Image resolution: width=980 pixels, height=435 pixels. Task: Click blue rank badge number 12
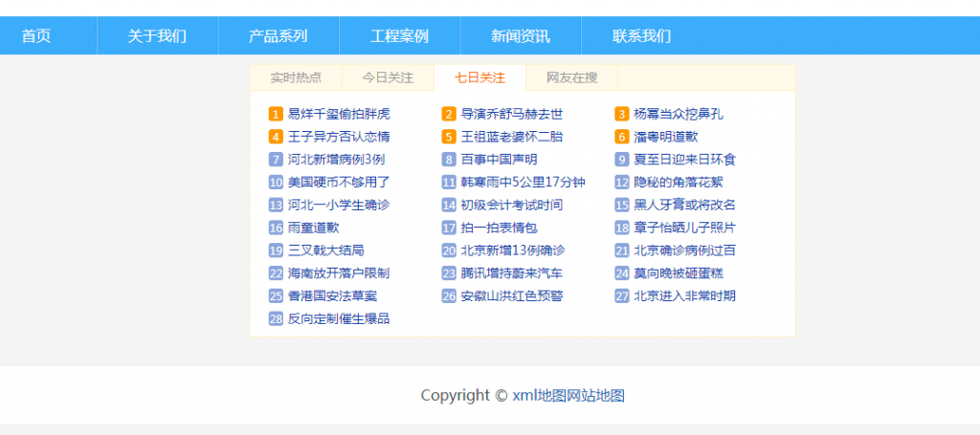pyautogui.click(x=622, y=183)
